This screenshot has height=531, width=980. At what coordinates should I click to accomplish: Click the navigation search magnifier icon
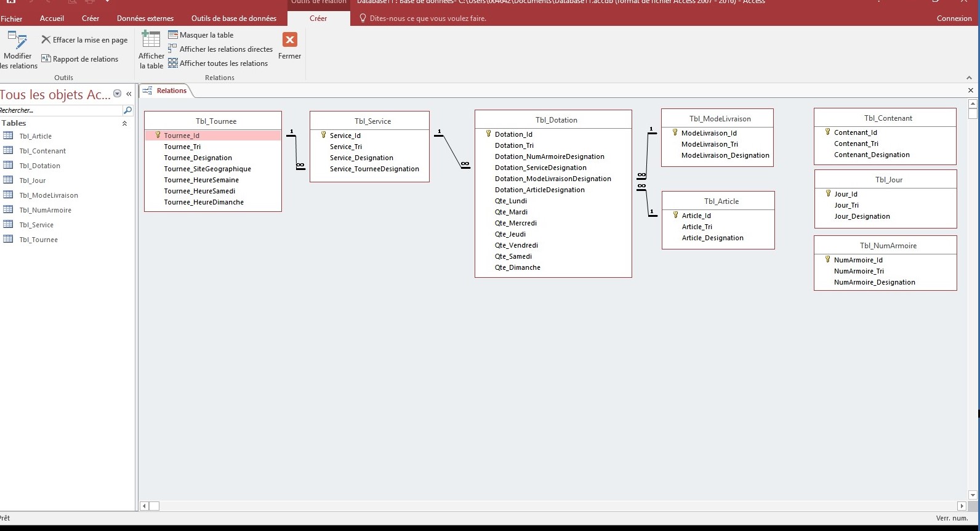tap(127, 110)
